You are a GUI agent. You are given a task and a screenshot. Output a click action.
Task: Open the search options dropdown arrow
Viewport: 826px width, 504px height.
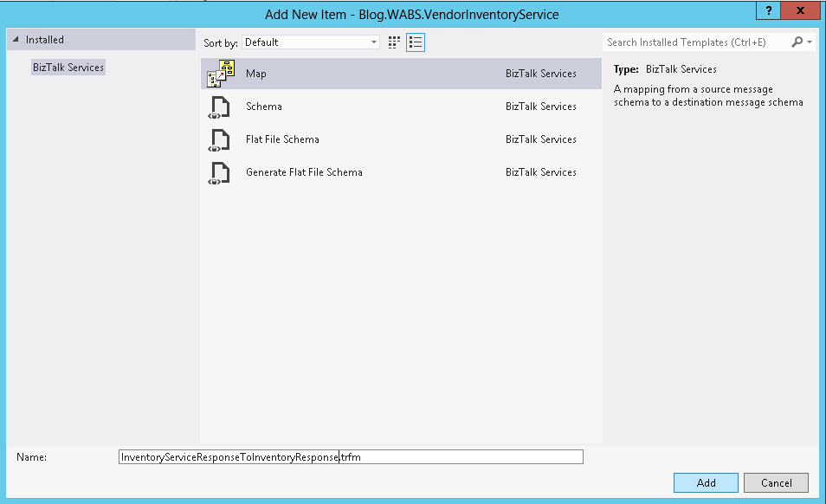810,42
